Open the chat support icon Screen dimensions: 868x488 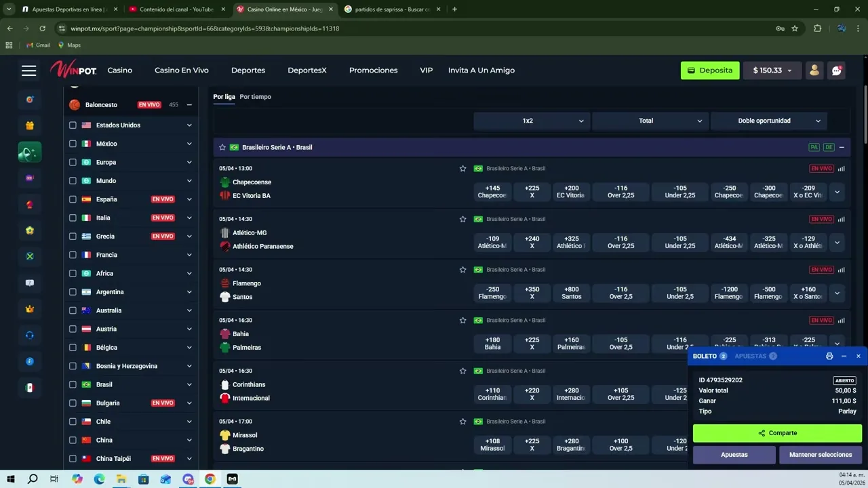(837, 70)
